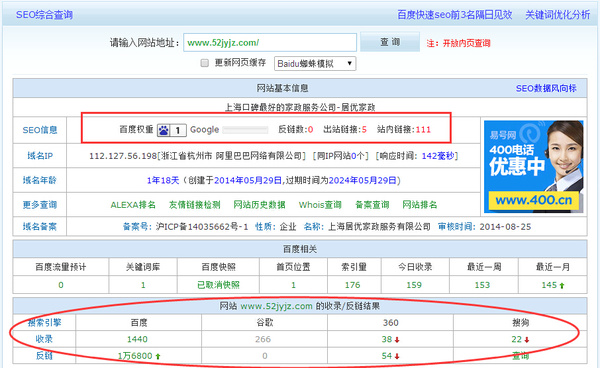Screen dimensions: 600x368
Task: Click the 搜索引擎 row label
Action: coord(44,322)
